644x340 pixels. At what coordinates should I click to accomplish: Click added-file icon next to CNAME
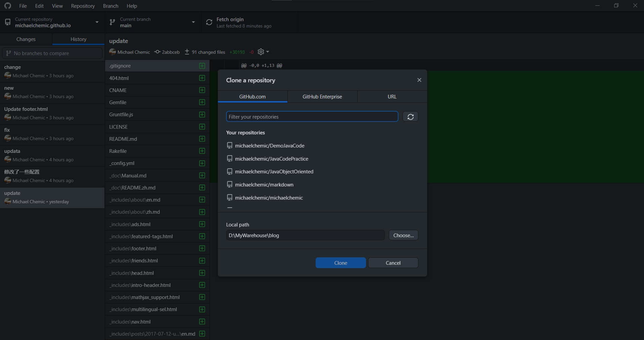[202, 90]
